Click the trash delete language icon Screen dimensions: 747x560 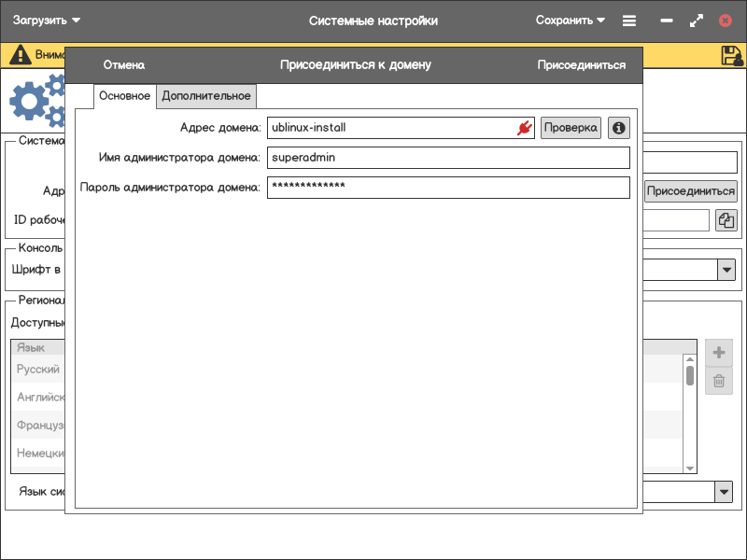pos(719,381)
